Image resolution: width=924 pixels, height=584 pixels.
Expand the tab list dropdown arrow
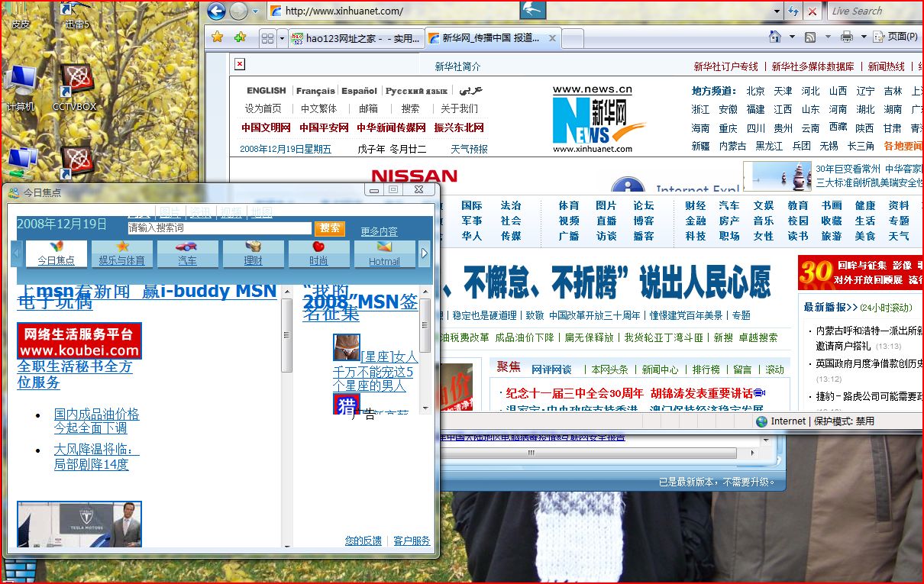coord(282,37)
